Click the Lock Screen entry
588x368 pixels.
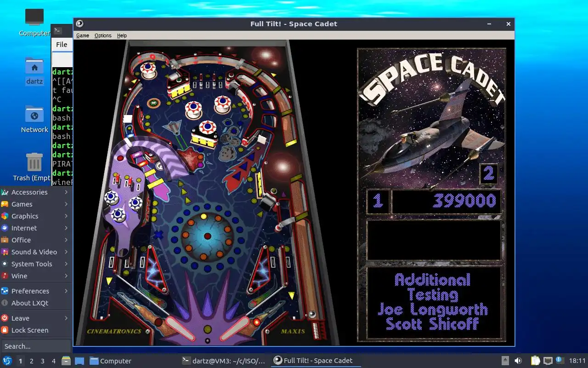pos(36,330)
